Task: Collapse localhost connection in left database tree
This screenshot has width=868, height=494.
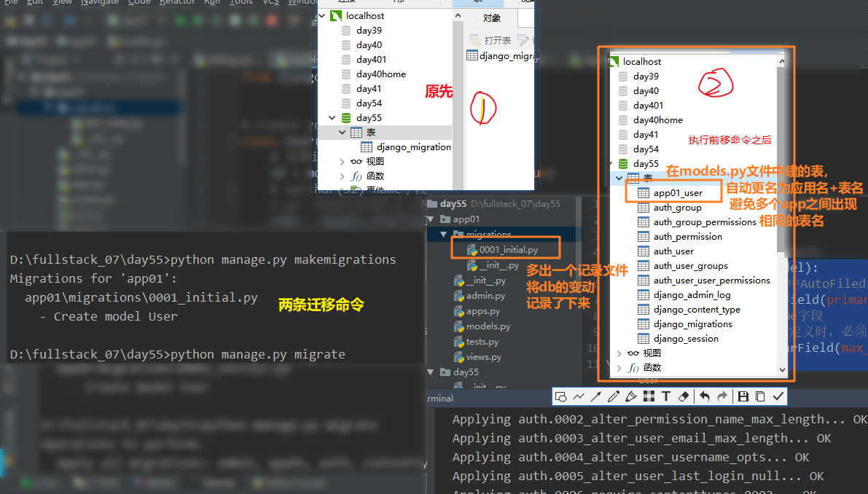Action: coord(322,15)
